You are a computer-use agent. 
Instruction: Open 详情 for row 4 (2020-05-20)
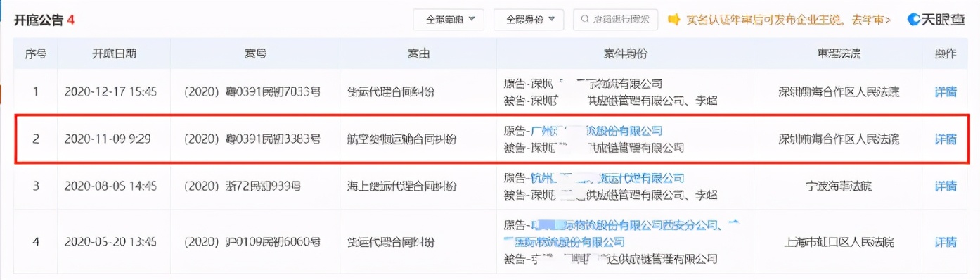(x=945, y=242)
